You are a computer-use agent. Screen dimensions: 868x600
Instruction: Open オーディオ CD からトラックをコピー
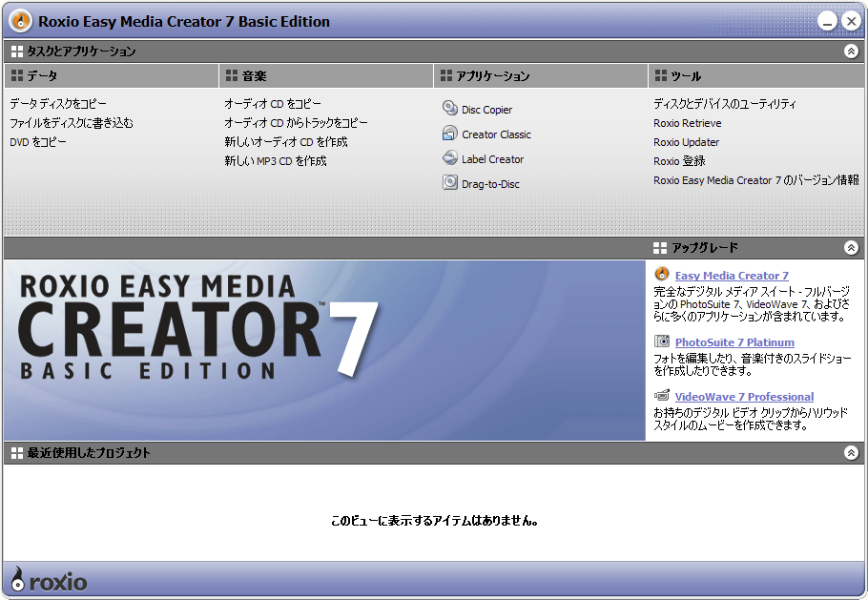pyautogui.click(x=296, y=123)
